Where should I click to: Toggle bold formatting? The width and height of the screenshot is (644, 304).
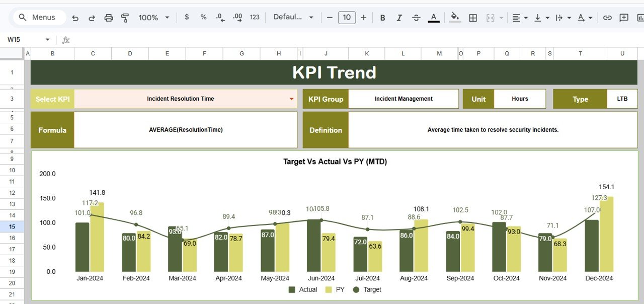tap(382, 17)
